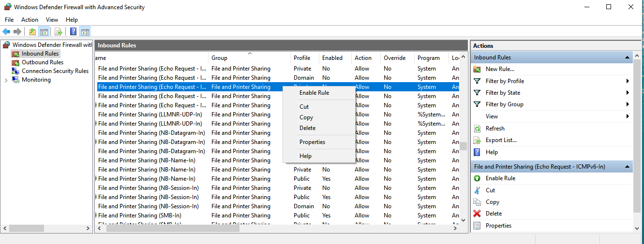
Task: Click the Monitoring icon in the tree
Action: (x=15, y=80)
